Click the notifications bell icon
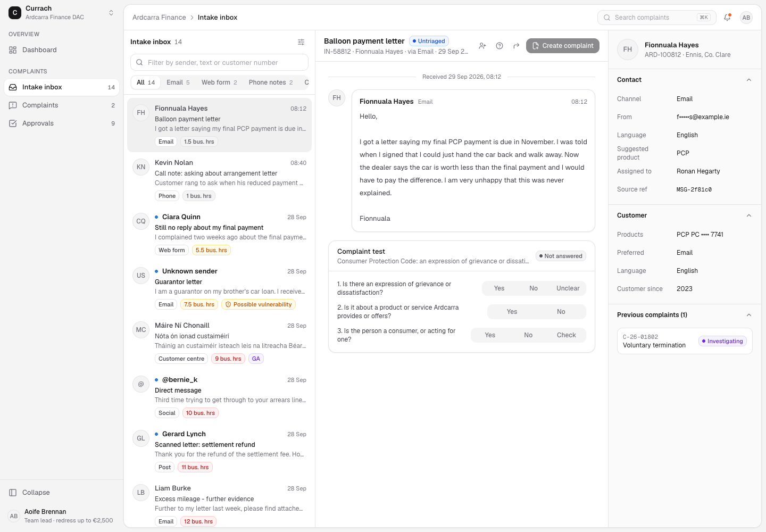Screen dimensions: 766x532 [x=727, y=18]
